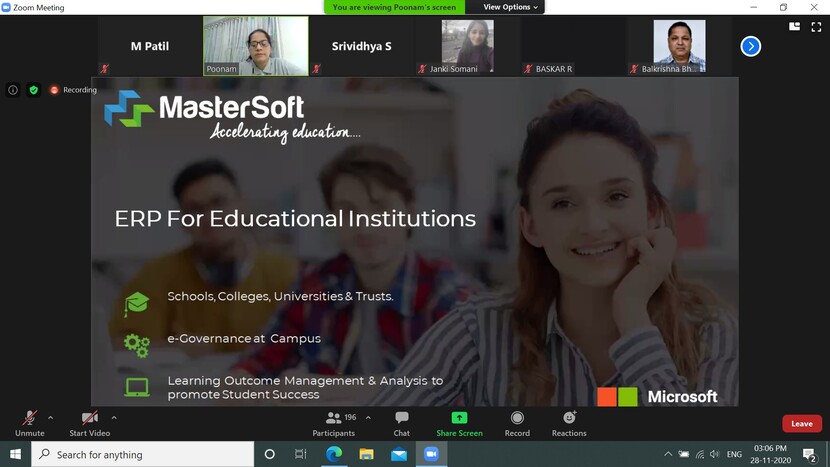Open the Reactions menu
This screenshot has height=467, width=830.
click(x=569, y=423)
